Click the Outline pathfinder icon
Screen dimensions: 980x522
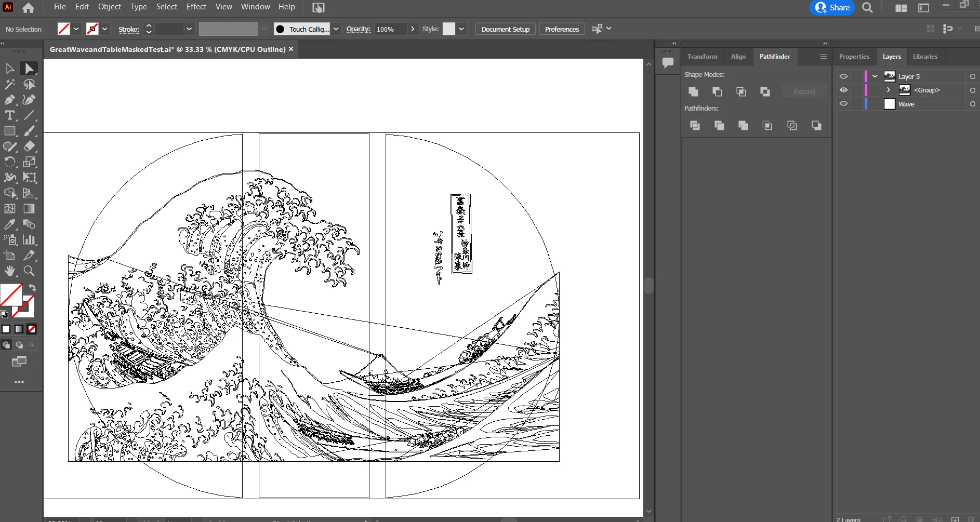[x=792, y=126]
